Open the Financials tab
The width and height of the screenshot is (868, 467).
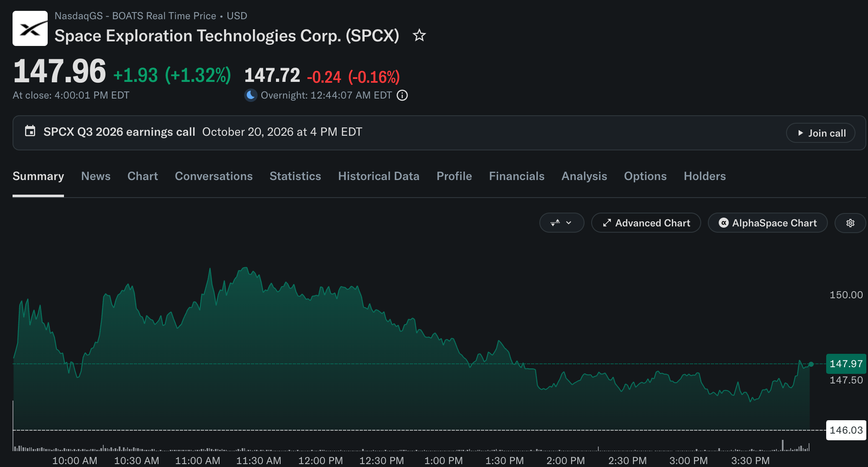(x=517, y=176)
